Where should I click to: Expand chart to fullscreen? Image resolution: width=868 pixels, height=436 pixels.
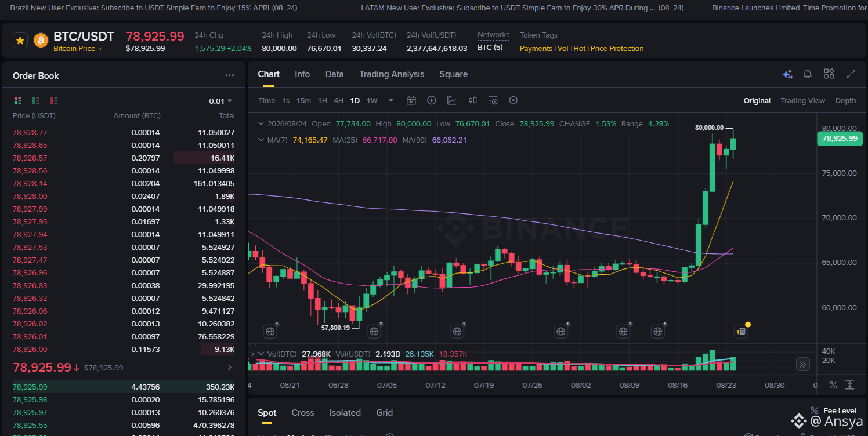coord(851,74)
